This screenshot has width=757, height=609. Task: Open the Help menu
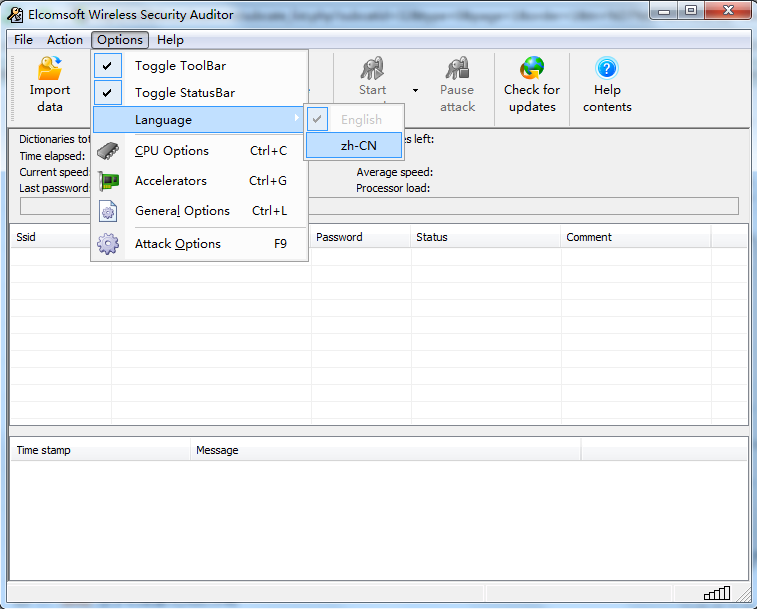point(170,40)
